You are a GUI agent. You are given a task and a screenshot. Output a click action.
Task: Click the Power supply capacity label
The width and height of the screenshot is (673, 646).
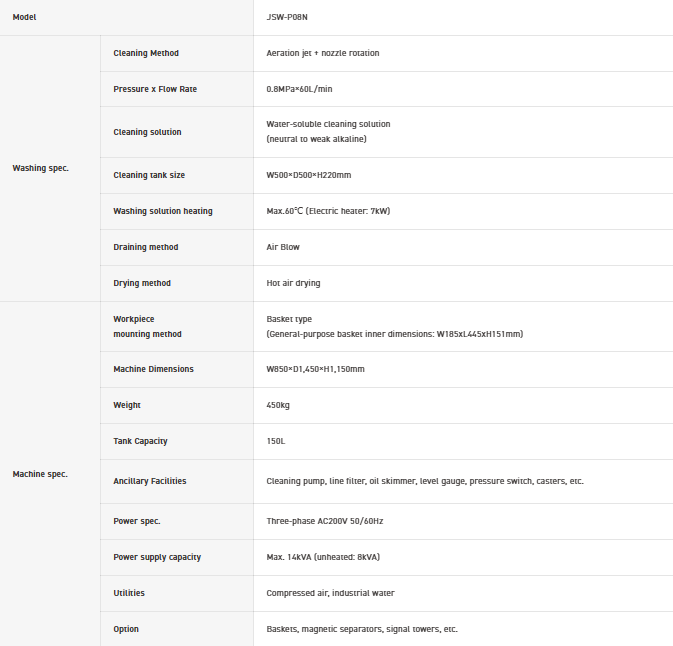pos(157,557)
